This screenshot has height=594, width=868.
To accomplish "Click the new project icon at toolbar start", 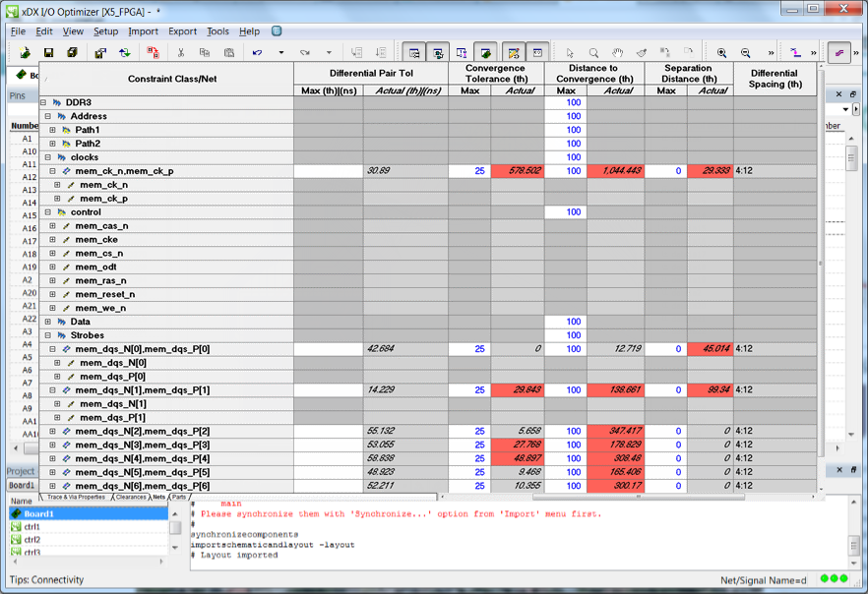I will click(25, 52).
